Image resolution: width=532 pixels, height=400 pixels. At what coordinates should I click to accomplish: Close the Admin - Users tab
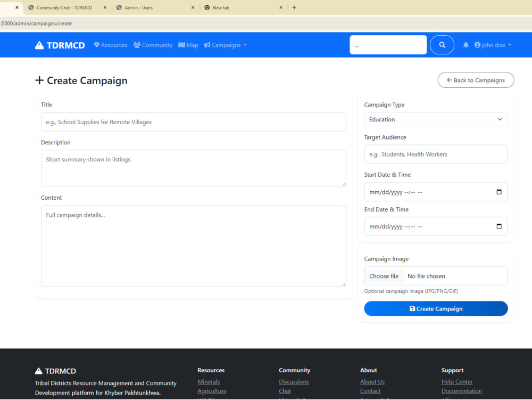tap(193, 7)
